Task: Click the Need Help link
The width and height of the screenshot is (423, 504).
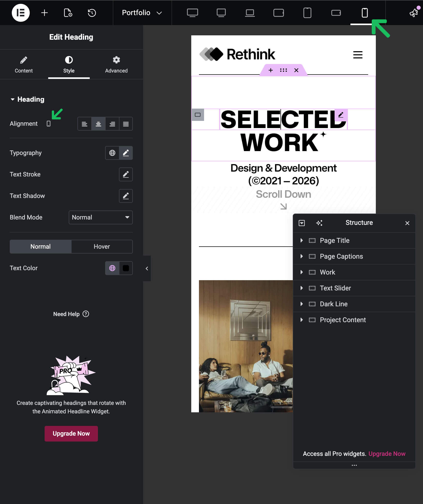Action: [71, 314]
